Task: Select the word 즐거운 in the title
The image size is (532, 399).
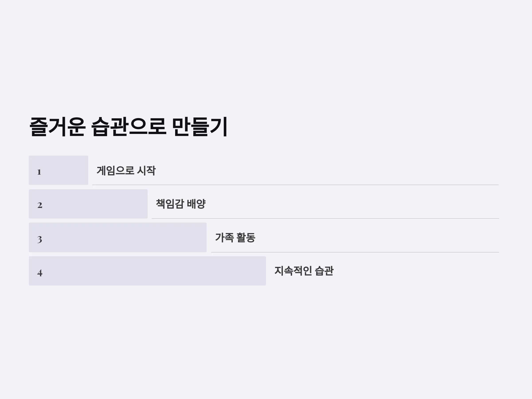Action: pyautogui.click(x=57, y=127)
